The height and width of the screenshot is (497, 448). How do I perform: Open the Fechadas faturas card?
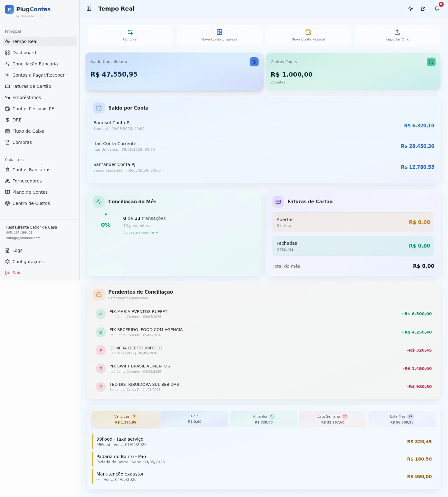(353, 246)
